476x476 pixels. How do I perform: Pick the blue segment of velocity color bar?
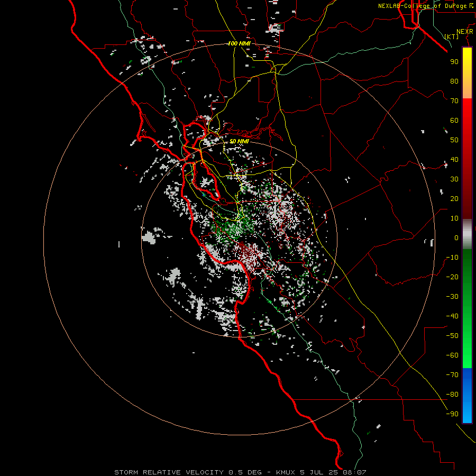[x=467, y=396]
